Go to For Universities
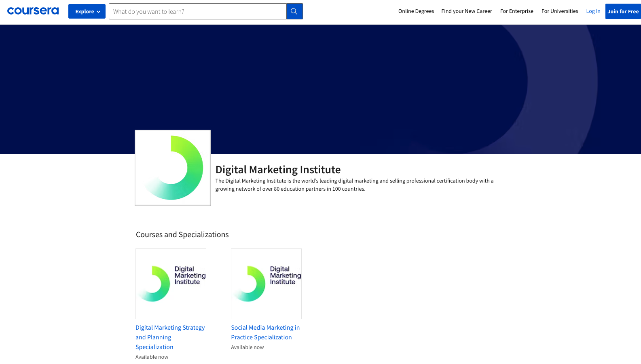 point(560,11)
